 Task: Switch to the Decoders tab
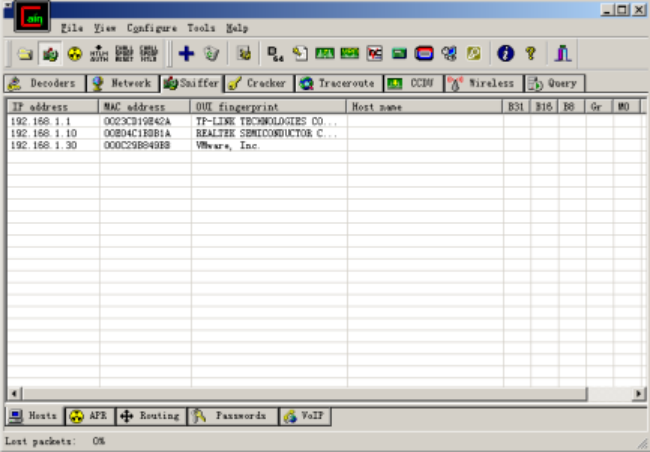[44, 83]
